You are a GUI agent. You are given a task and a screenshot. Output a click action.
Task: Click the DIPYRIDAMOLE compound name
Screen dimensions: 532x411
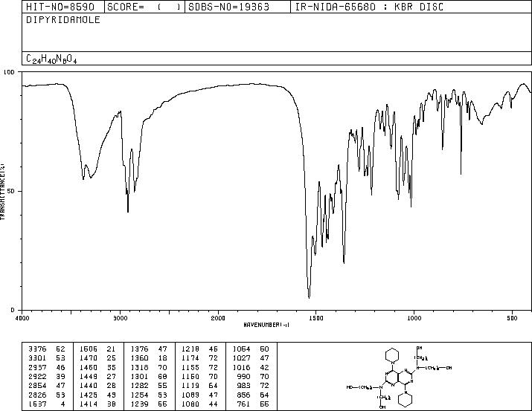pos(63,20)
